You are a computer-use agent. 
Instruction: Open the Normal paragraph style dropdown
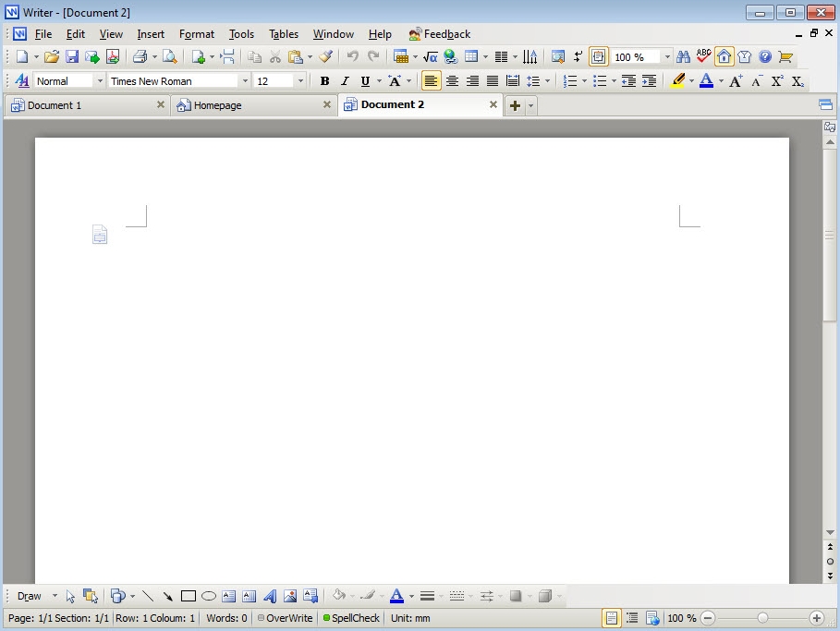100,81
